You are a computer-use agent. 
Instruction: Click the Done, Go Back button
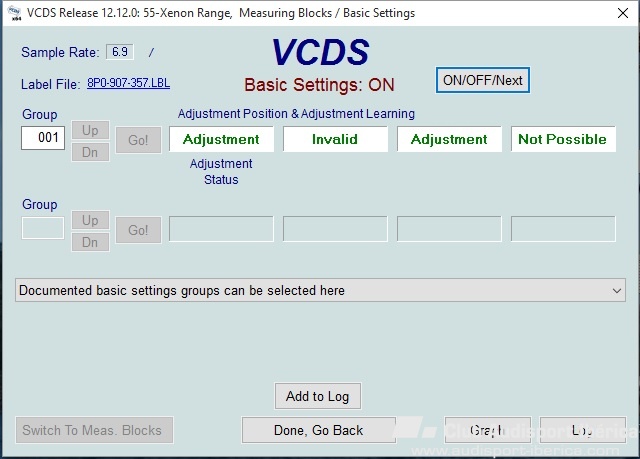pos(318,430)
